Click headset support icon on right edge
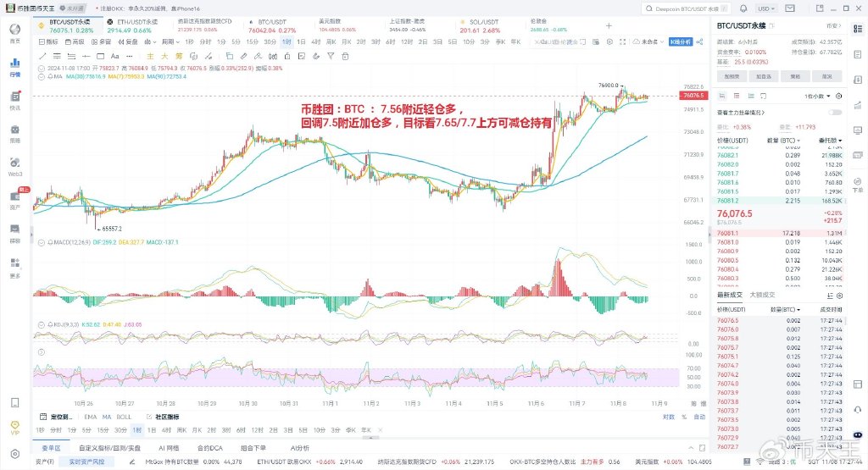The image size is (868, 470). click(x=858, y=410)
